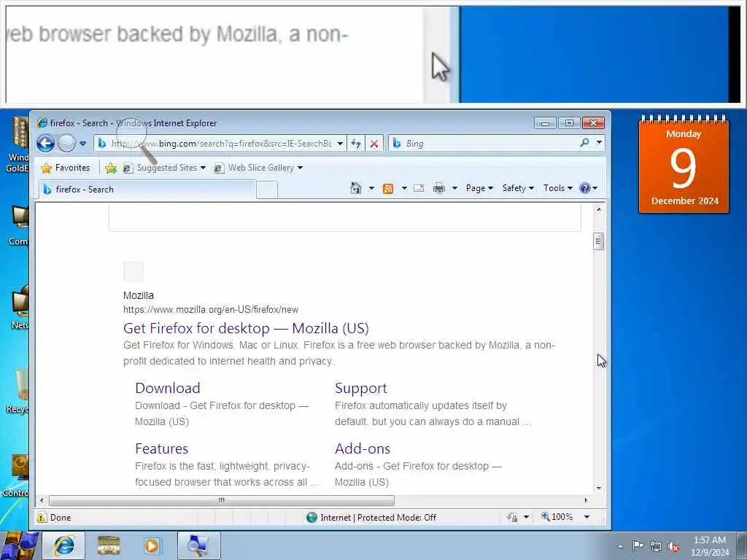Refresh the page with the Refresh icon

point(356,144)
